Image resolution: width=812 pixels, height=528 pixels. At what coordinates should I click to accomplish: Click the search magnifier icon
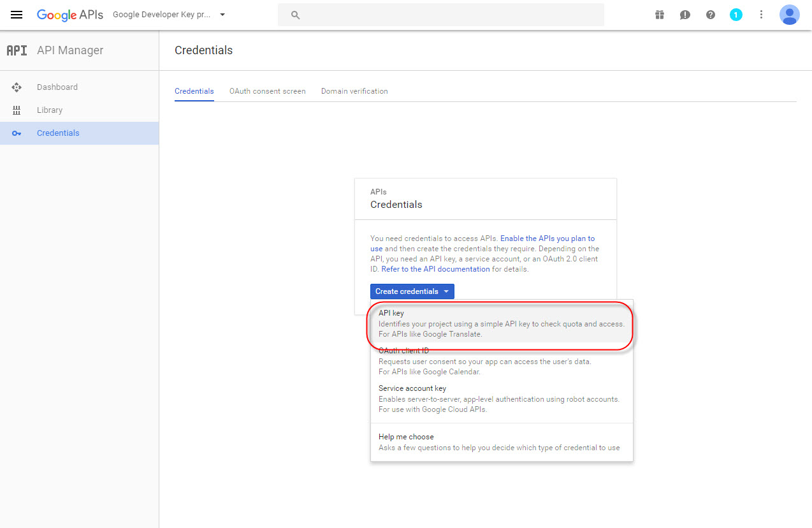pyautogui.click(x=295, y=15)
